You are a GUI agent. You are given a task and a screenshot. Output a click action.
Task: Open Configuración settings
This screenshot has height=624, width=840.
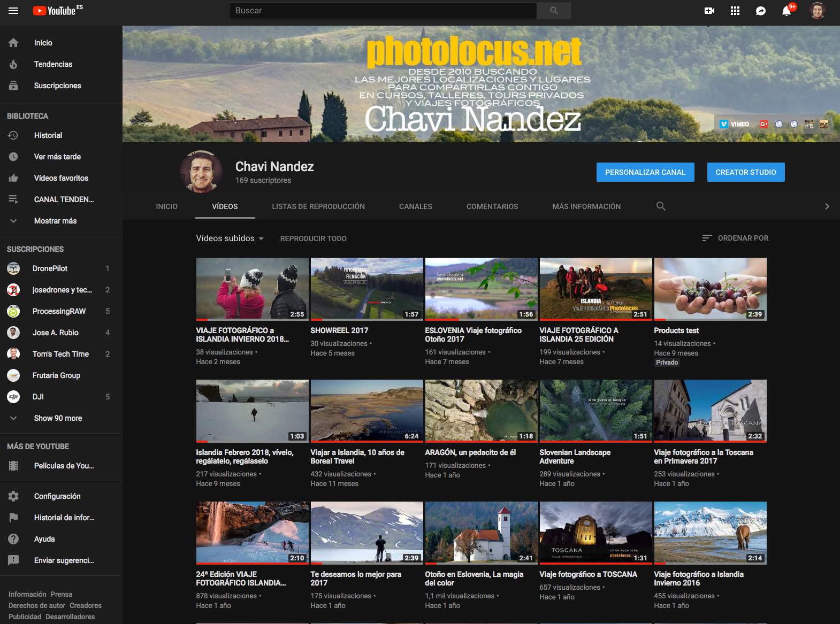(61, 496)
